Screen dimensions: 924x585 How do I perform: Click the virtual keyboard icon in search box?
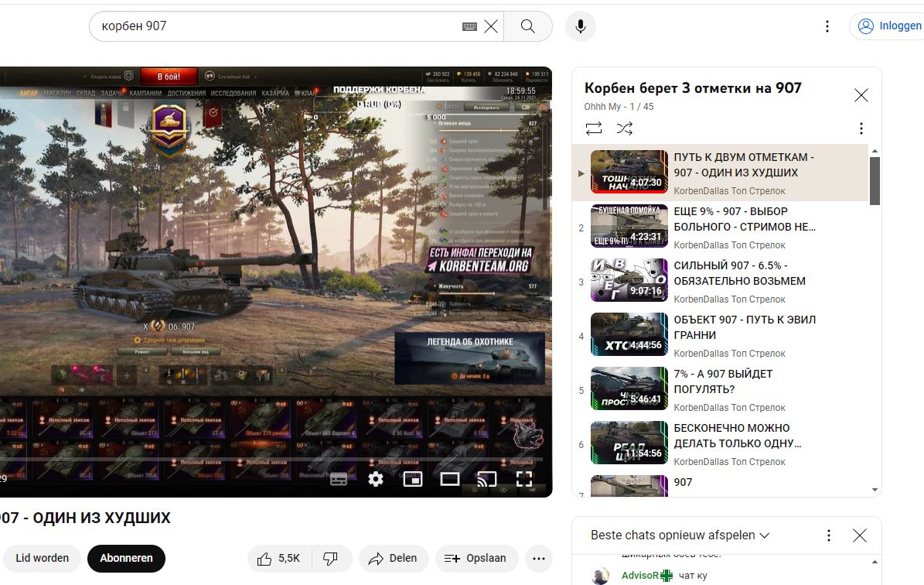pos(469,26)
